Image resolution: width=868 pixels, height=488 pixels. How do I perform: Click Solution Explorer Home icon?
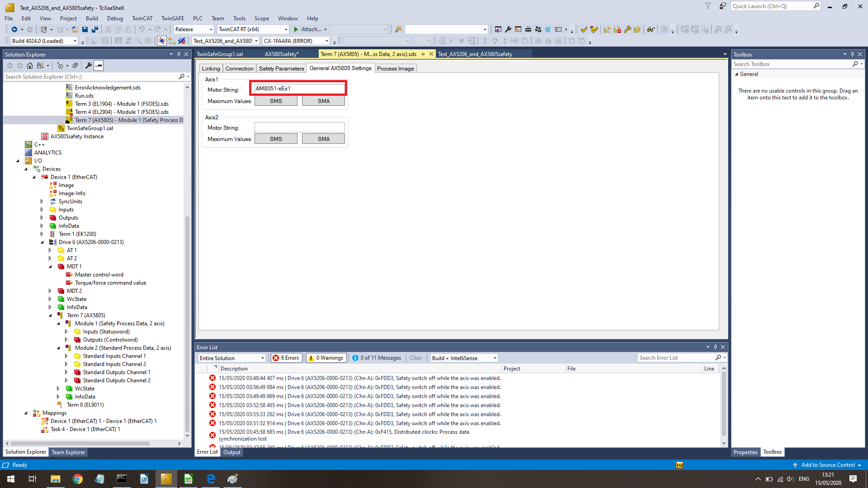[x=30, y=66]
